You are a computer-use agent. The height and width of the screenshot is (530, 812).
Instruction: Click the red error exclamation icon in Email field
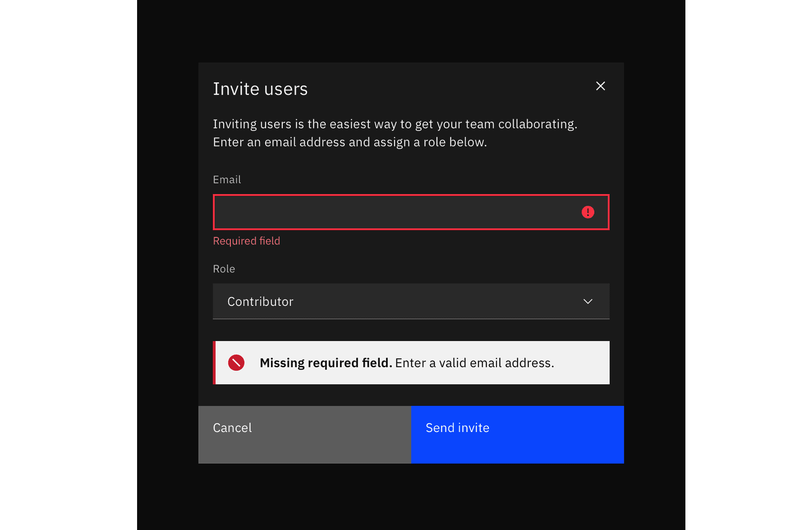pos(588,212)
